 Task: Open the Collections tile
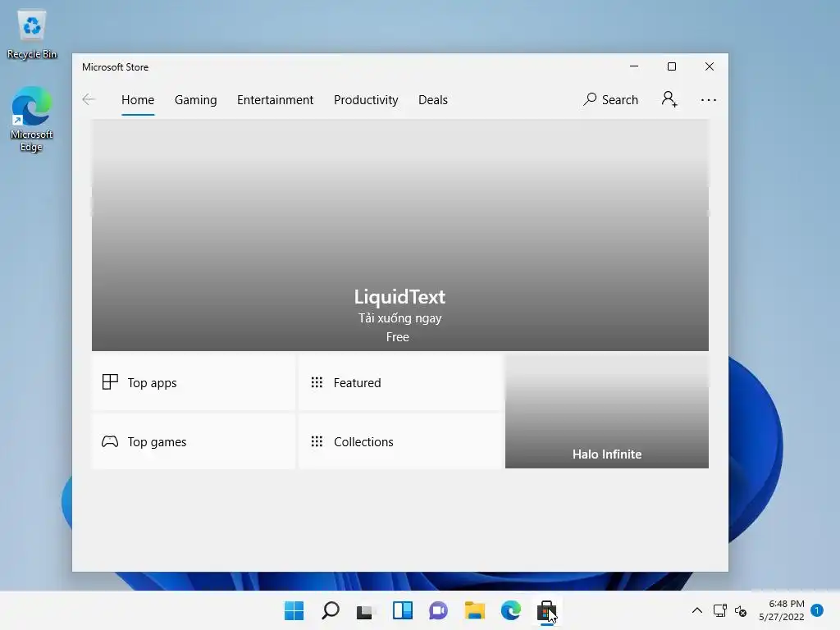tap(400, 441)
